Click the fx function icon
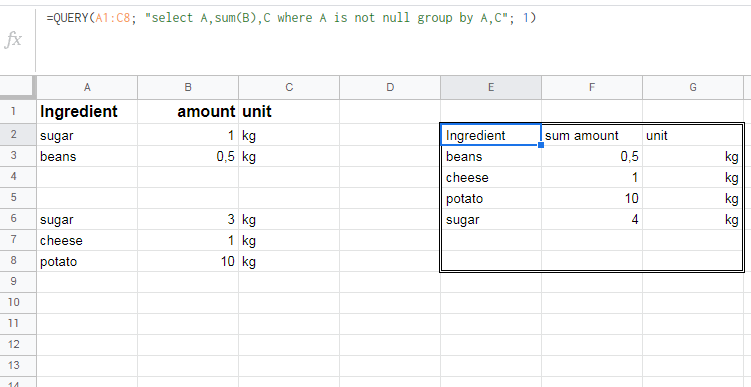Screen dimensions: 751x387 pyautogui.click(x=13, y=39)
